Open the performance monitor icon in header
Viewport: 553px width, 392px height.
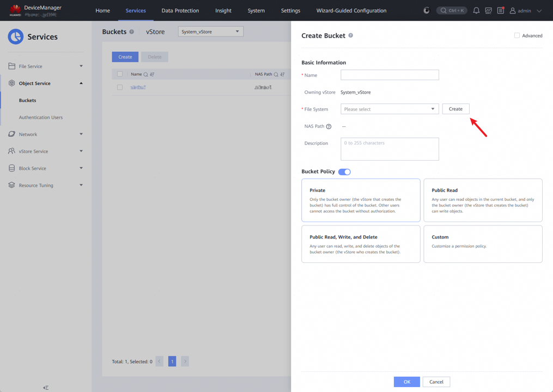pyautogui.click(x=488, y=10)
